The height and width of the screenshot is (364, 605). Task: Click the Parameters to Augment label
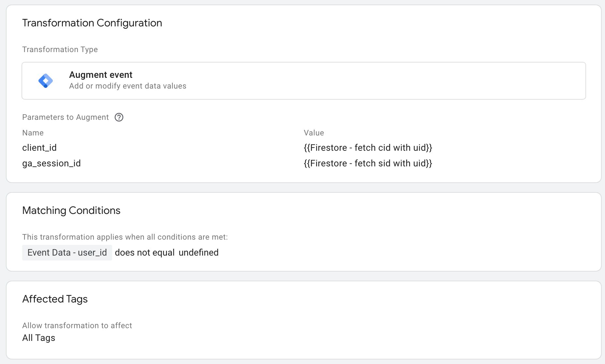pos(66,117)
